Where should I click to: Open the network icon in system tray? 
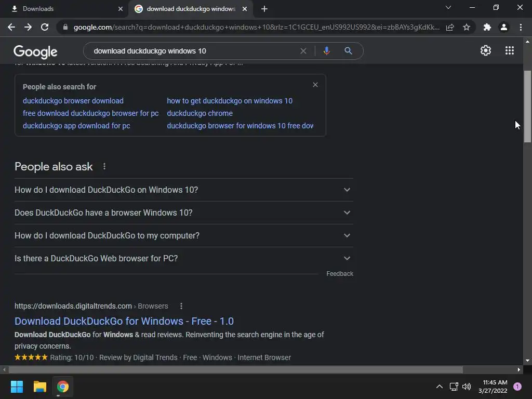(x=454, y=387)
